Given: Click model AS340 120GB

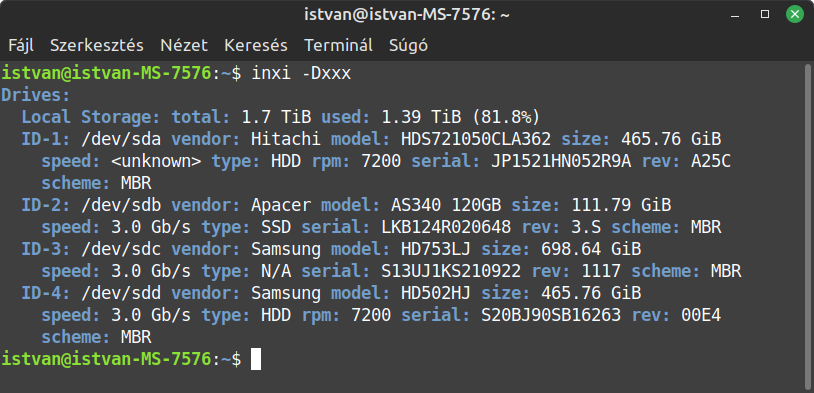Looking at the screenshot, I should point(446,205).
